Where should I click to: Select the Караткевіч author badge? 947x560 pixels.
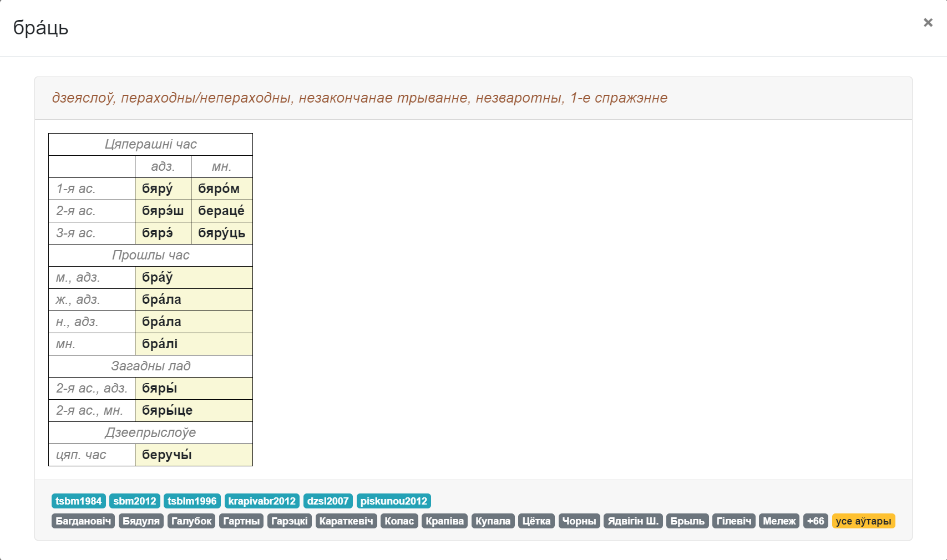click(346, 521)
